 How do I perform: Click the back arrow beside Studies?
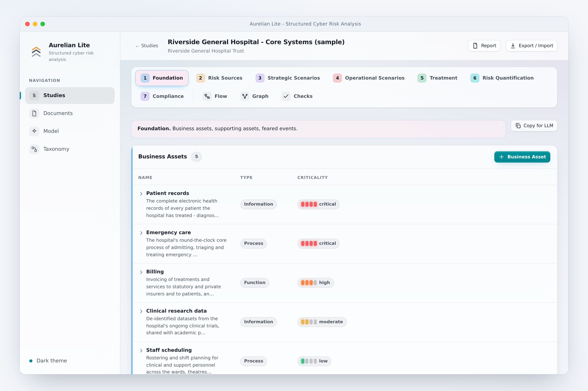point(137,46)
